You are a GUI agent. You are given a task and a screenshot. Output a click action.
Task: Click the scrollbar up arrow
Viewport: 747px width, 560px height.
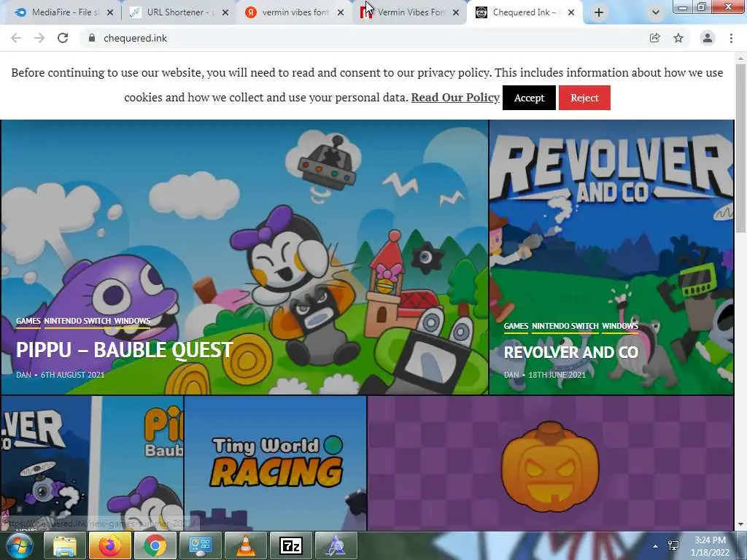point(740,58)
